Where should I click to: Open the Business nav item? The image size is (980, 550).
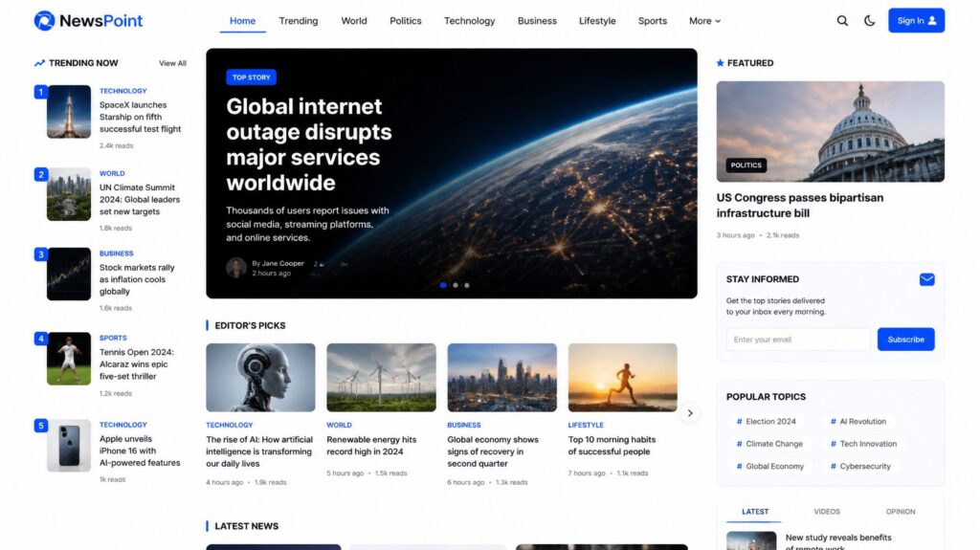tap(537, 21)
